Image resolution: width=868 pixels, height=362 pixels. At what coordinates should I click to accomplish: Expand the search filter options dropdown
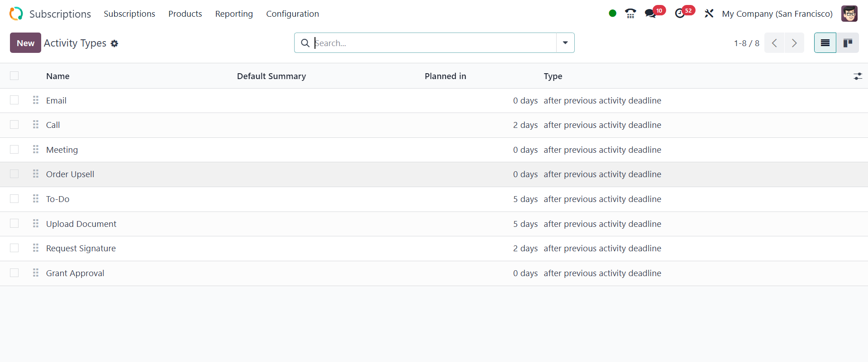565,43
